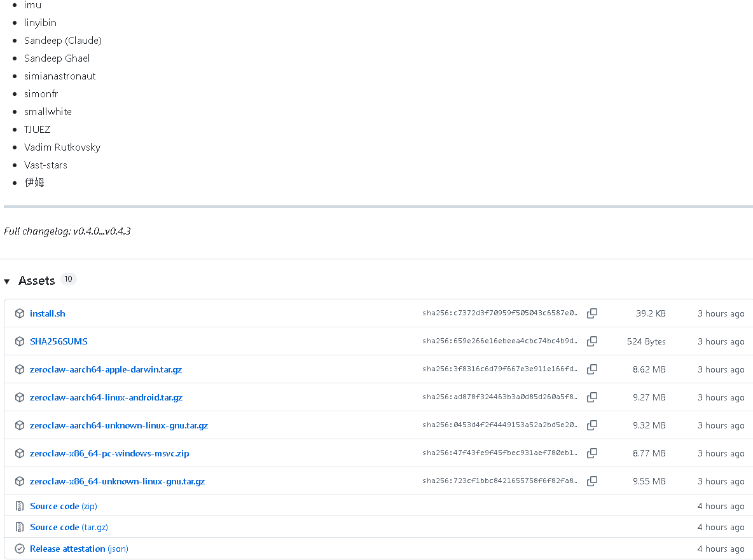Viewport: 753px width, 560px height.
Task: Click timestamp on Release attestation row
Action: click(x=721, y=549)
